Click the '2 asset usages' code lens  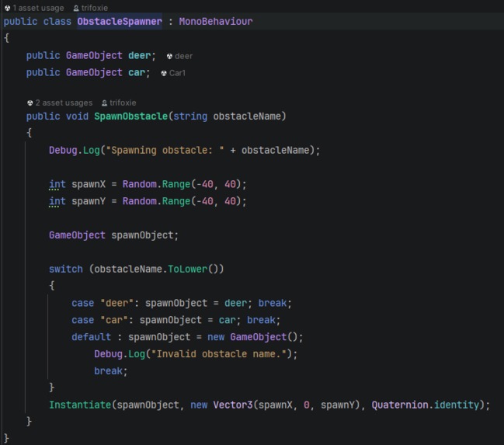[x=64, y=103]
